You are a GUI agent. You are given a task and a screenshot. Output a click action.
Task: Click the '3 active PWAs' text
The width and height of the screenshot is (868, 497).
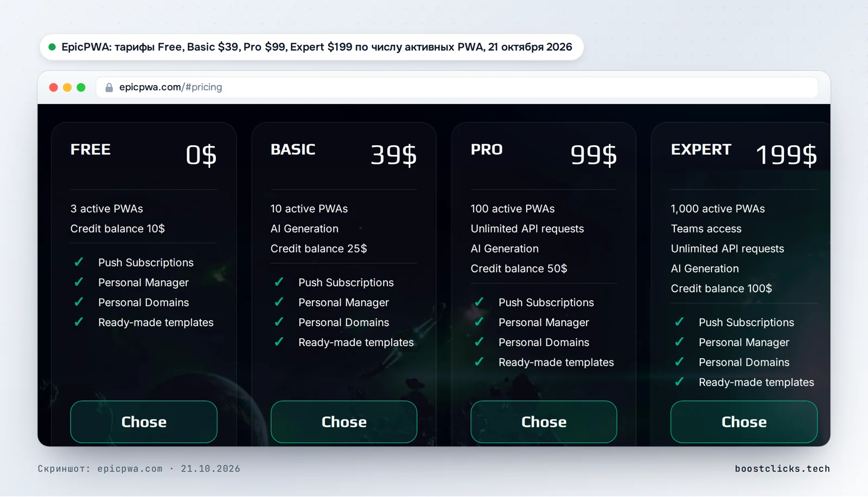click(107, 209)
